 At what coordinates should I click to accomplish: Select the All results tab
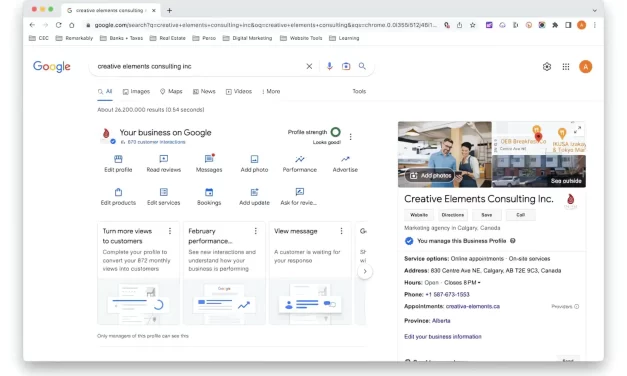[x=105, y=92]
